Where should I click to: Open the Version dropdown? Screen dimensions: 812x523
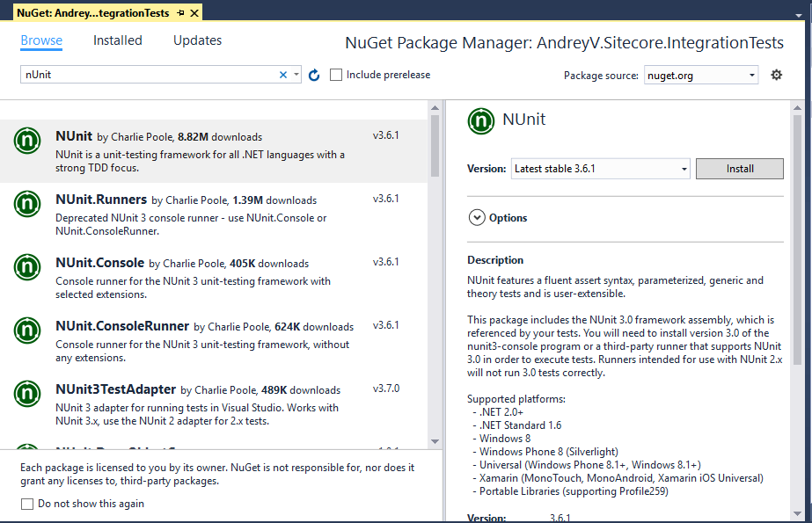pyautogui.click(x=684, y=167)
